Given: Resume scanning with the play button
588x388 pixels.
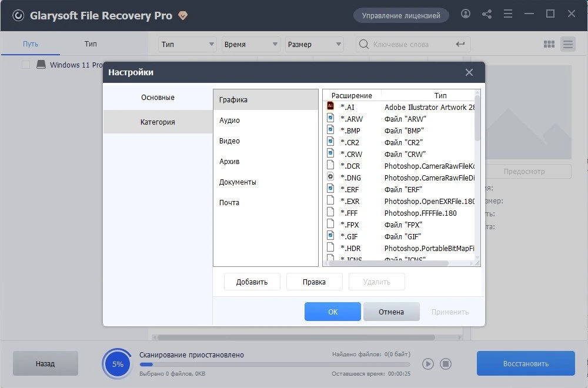Looking at the screenshot, I should pyautogui.click(x=428, y=364).
